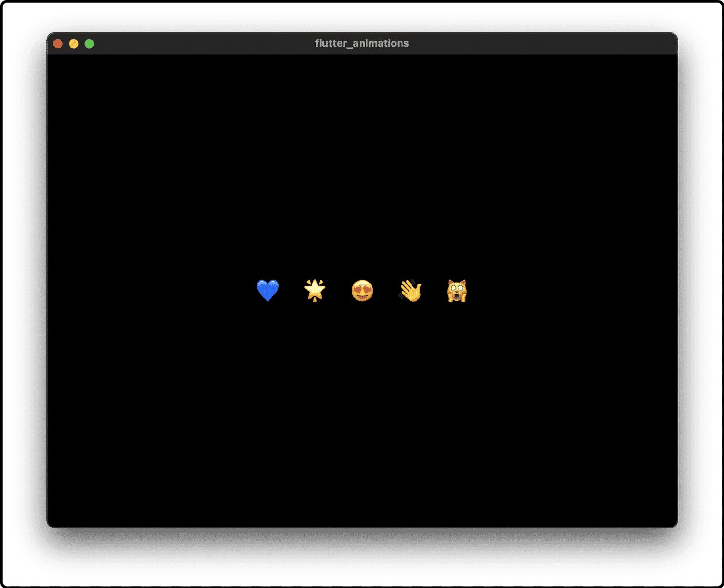Click the flutter_animations window title
724x588 pixels.
click(x=362, y=43)
